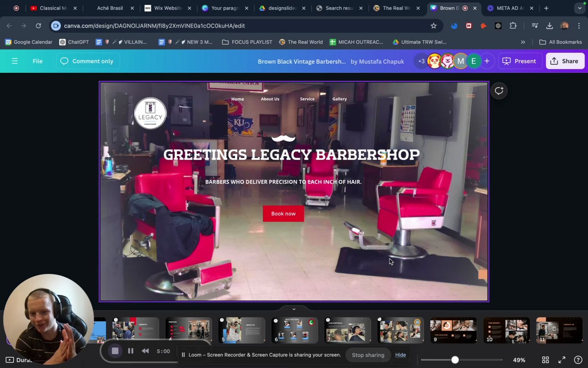Switch to the Aché Brasil tab
588x368 pixels.
pyautogui.click(x=110, y=8)
